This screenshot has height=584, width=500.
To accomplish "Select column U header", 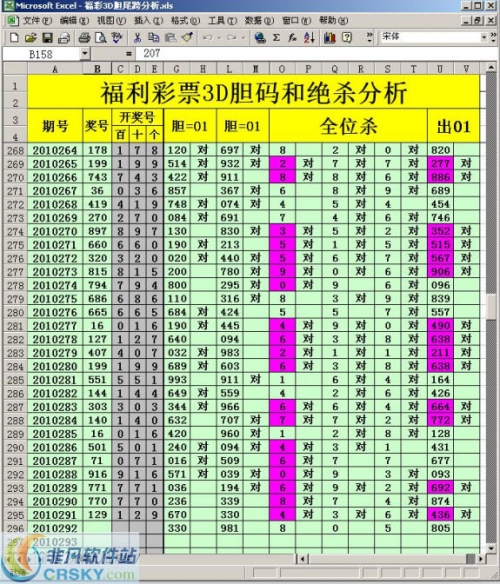I will click(440, 69).
